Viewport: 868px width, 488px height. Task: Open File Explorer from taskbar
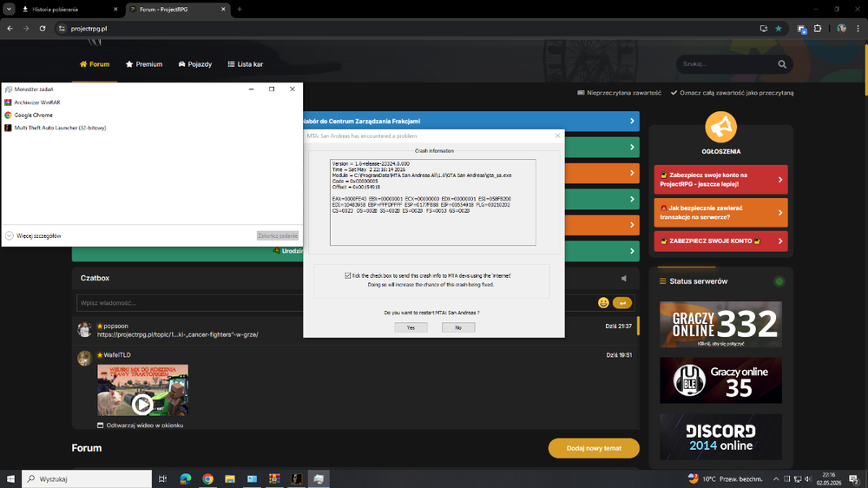pos(230,479)
